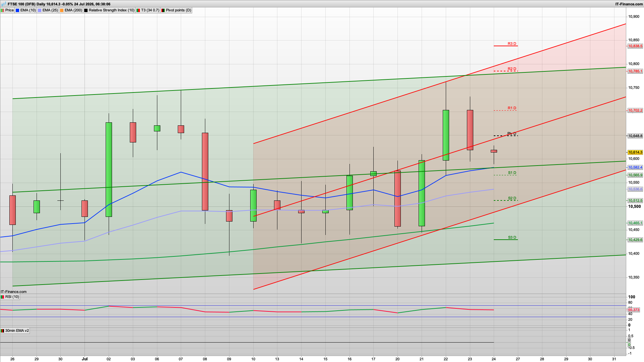This screenshot has width=644, height=362.
Task: Click the 10,350 price axis label
Action: (634, 278)
